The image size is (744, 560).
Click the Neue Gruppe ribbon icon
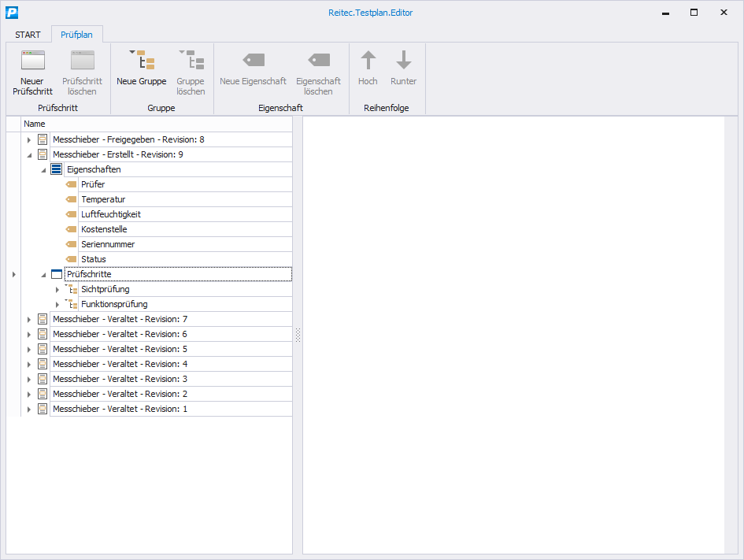point(142,61)
